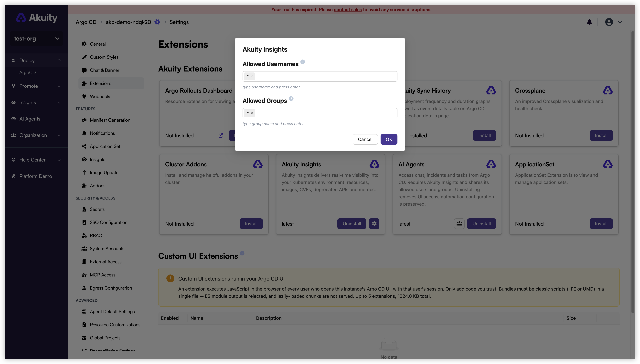Click the Secrets icon

coord(84,209)
